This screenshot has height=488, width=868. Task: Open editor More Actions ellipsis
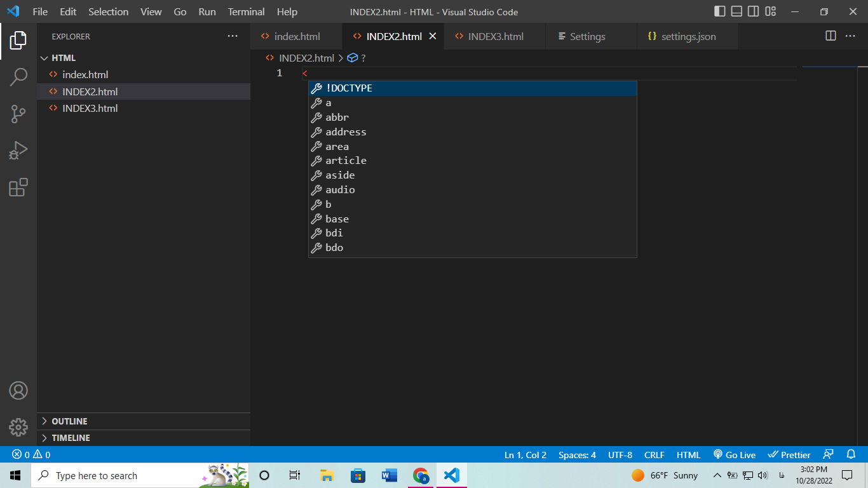pos(850,36)
